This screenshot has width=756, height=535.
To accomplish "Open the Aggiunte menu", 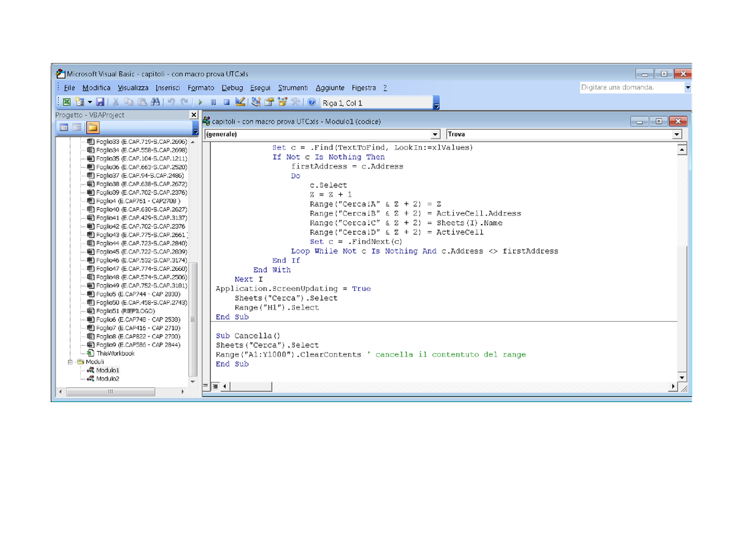I will [x=330, y=88].
